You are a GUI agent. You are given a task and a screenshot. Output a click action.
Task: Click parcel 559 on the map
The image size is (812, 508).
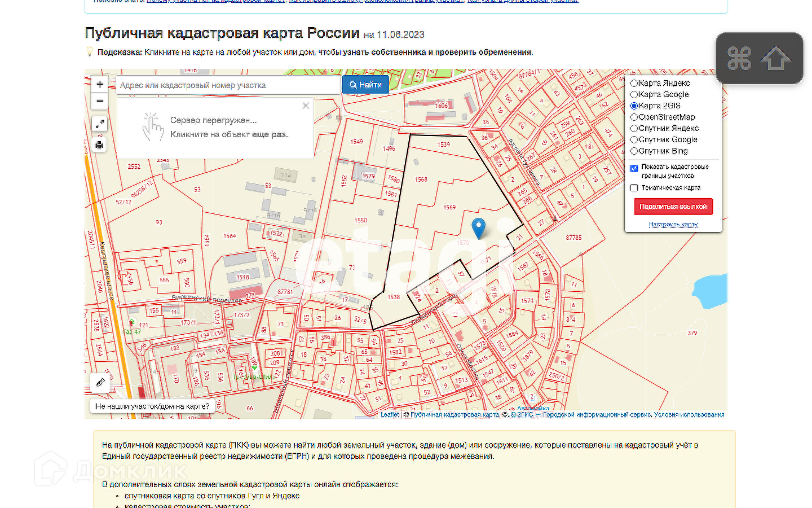(182, 261)
